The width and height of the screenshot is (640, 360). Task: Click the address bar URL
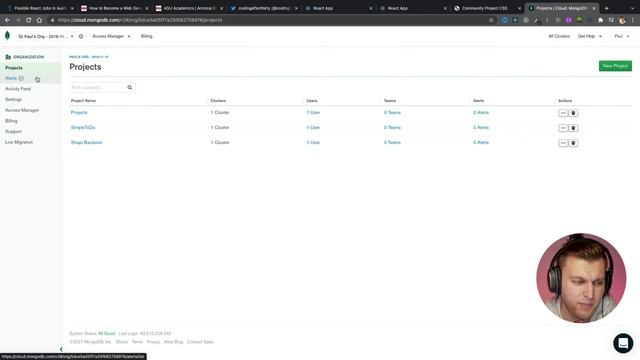[140, 20]
